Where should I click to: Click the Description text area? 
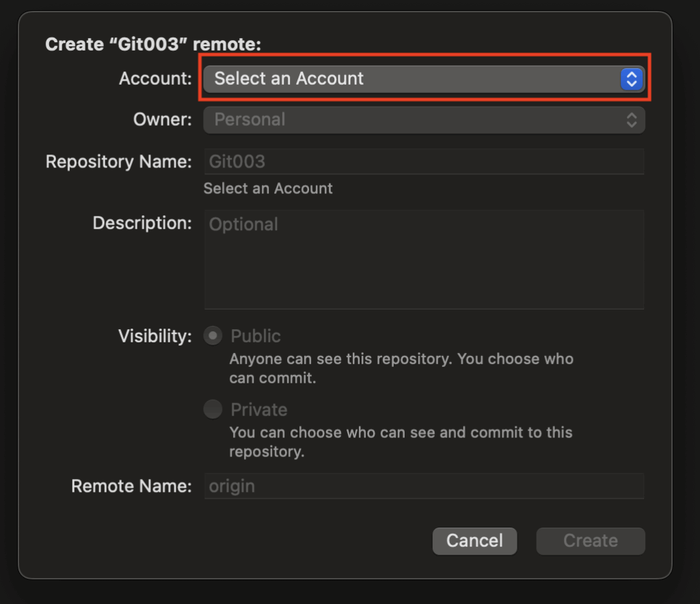(424, 259)
